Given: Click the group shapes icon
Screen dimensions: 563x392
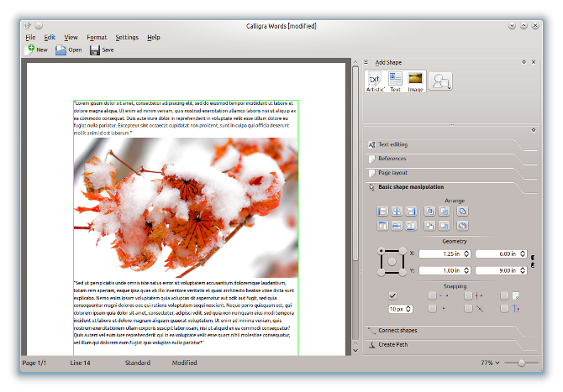Looking at the screenshot, I should [462, 212].
